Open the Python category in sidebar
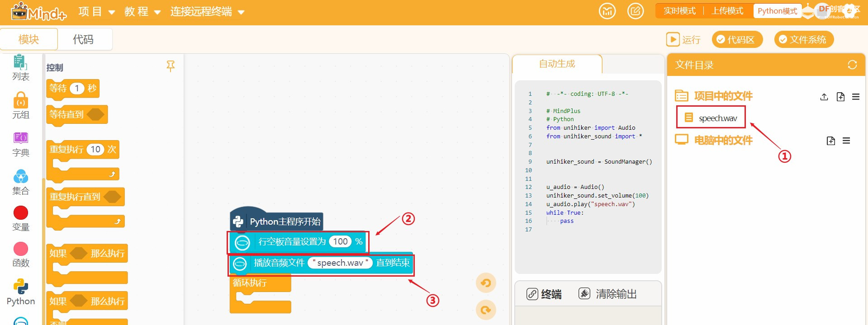868x325 pixels. [21, 292]
